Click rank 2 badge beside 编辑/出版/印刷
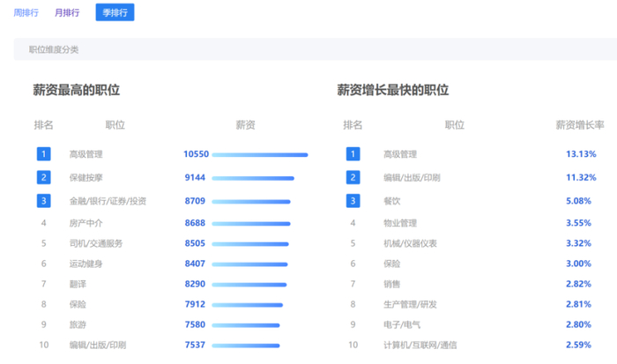Screen dimensions: 617x364 click(x=353, y=177)
